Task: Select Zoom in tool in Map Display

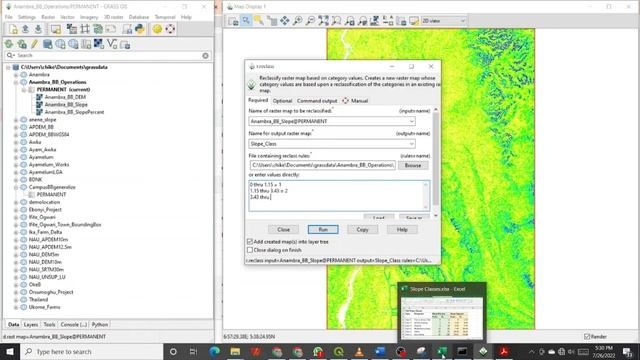Action: click(x=298, y=20)
